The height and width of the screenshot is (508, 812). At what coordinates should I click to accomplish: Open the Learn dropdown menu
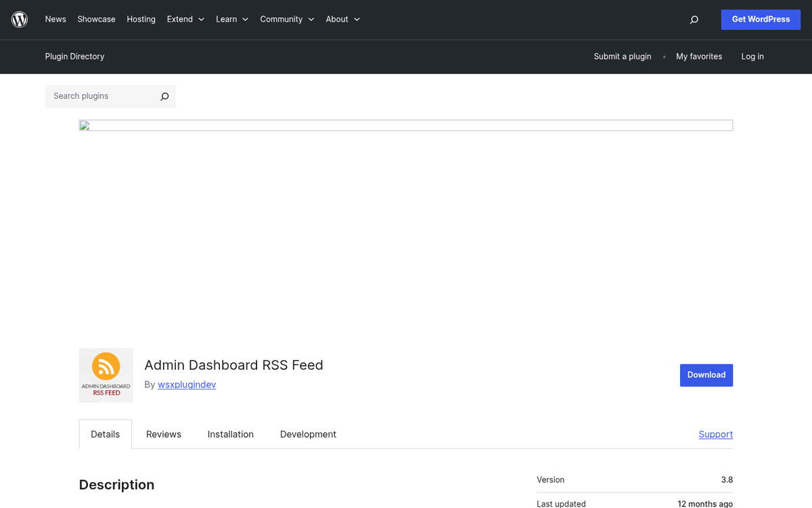(x=227, y=20)
